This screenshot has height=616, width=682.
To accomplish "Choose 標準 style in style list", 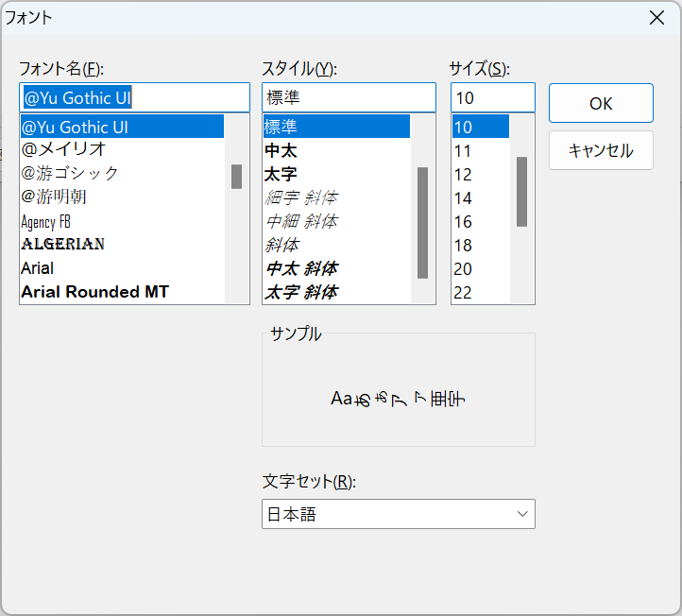I will (336, 127).
